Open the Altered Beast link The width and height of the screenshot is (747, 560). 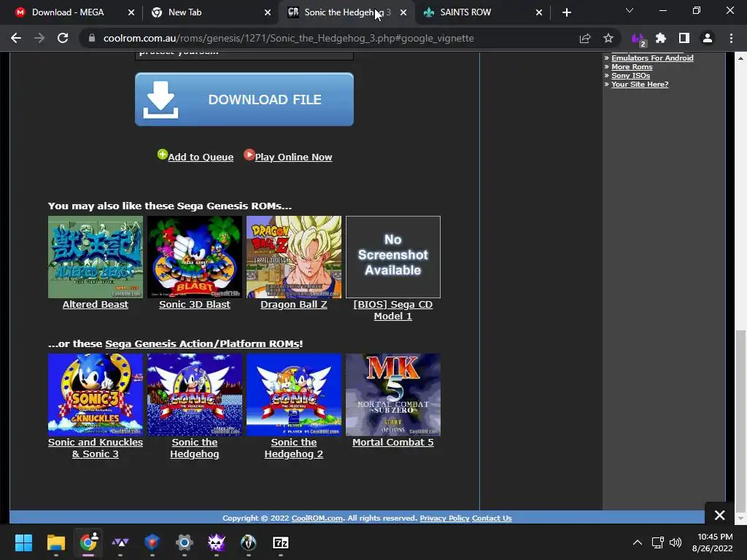pos(96,304)
